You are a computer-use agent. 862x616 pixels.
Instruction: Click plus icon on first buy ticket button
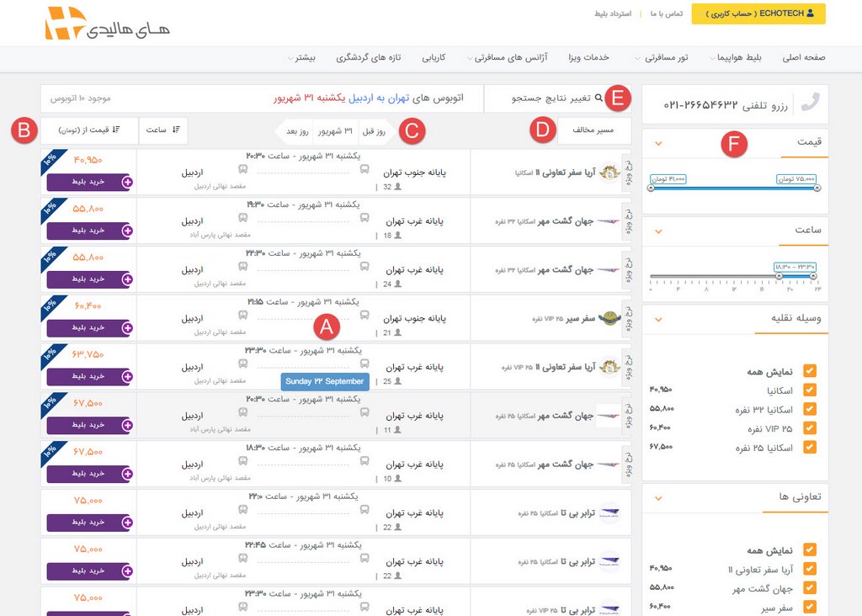127,182
